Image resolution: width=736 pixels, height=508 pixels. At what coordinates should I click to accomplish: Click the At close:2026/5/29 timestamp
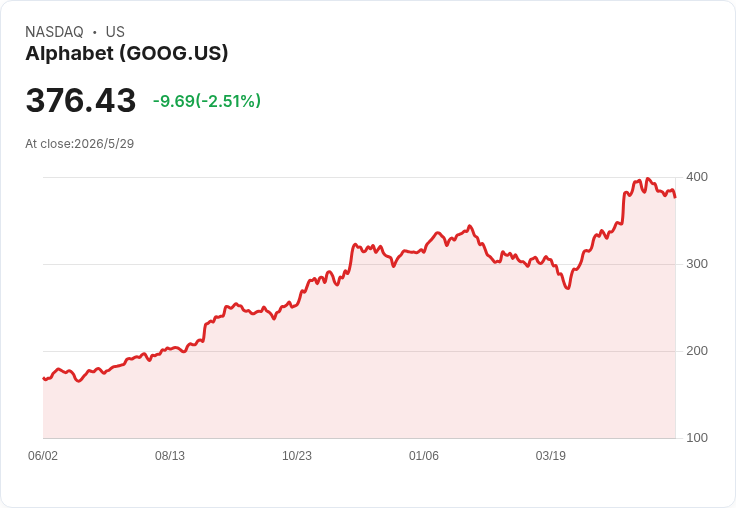pos(79,144)
